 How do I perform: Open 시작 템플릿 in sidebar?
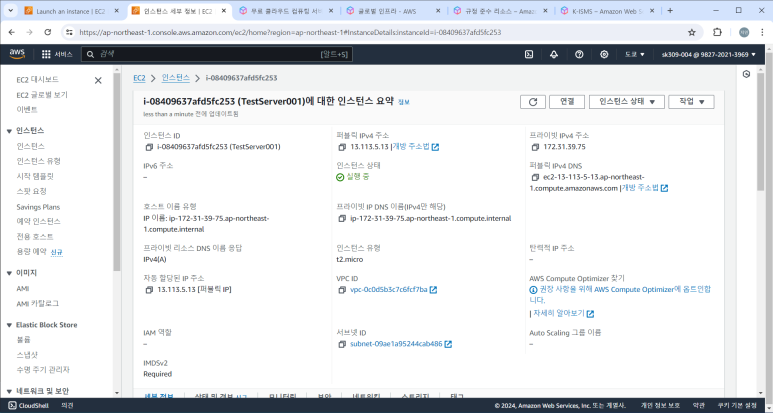pyautogui.click(x=35, y=176)
